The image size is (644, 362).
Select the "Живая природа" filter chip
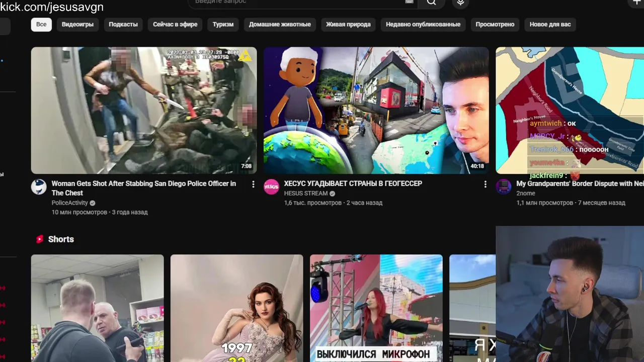tap(348, 24)
